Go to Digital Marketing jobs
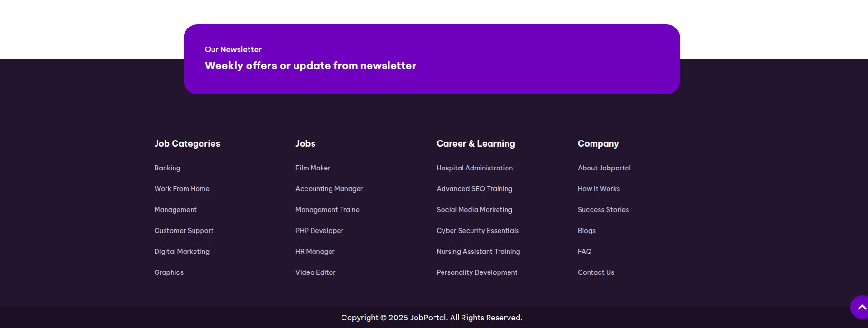Viewport: 868px width, 328px height. [x=182, y=252]
